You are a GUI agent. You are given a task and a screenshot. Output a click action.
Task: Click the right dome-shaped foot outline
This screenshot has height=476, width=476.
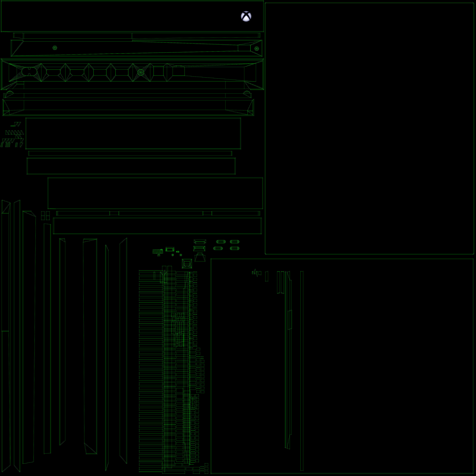click(247, 92)
